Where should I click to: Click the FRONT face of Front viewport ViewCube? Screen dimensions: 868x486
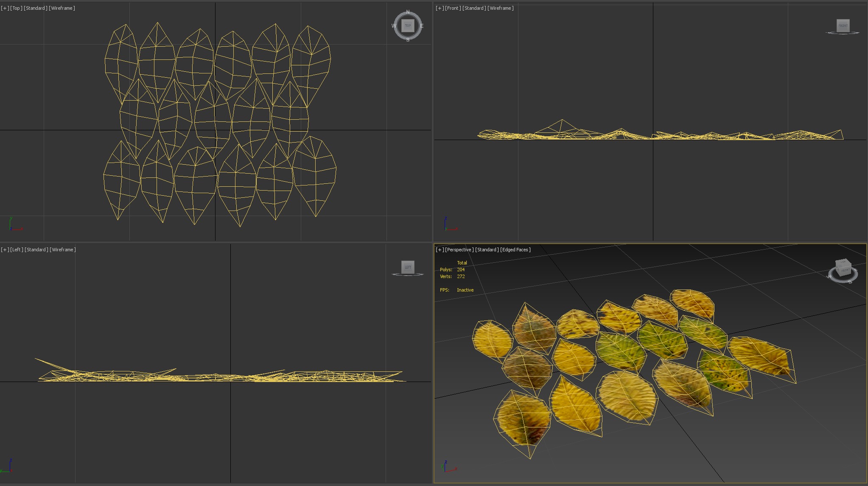point(843,25)
